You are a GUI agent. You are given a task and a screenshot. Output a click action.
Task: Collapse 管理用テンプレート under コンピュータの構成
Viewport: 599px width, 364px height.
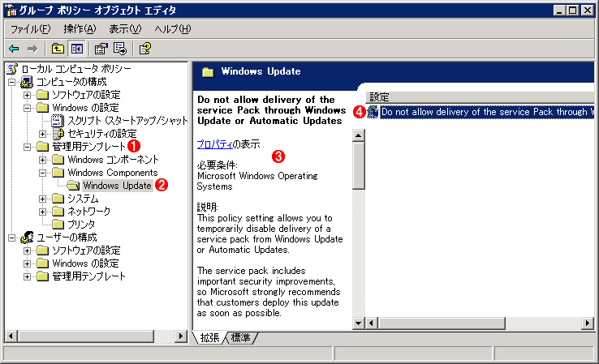(x=27, y=147)
